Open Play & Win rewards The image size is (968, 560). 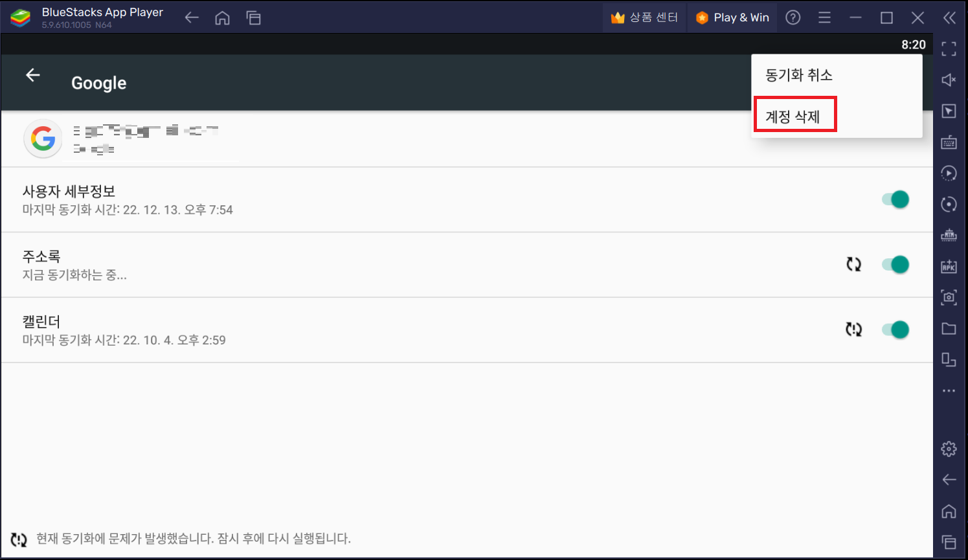tap(732, 17)
